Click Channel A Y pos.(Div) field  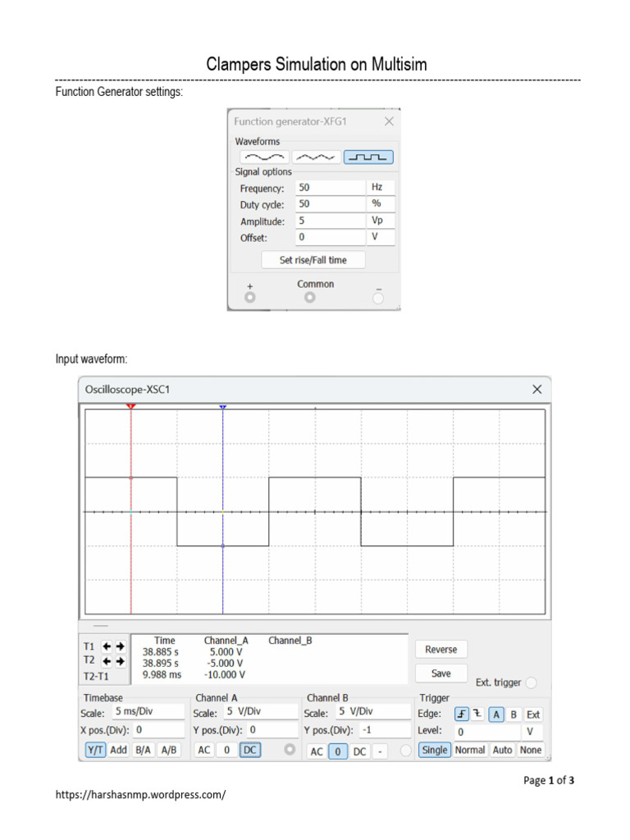[272, 729]
